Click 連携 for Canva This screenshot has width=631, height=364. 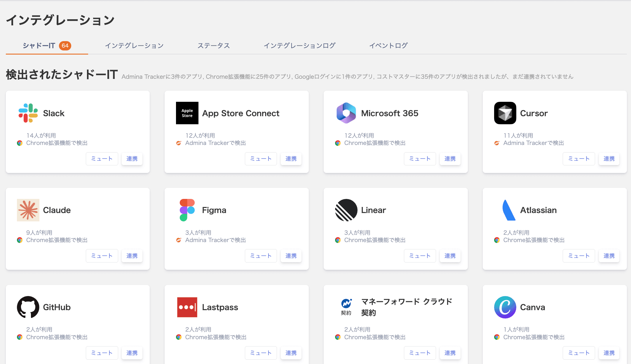[x=609, y=353]
